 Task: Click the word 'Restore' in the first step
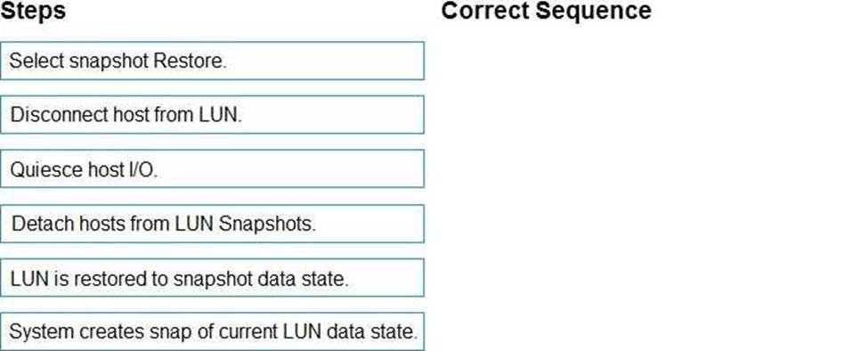coord(190,61)
